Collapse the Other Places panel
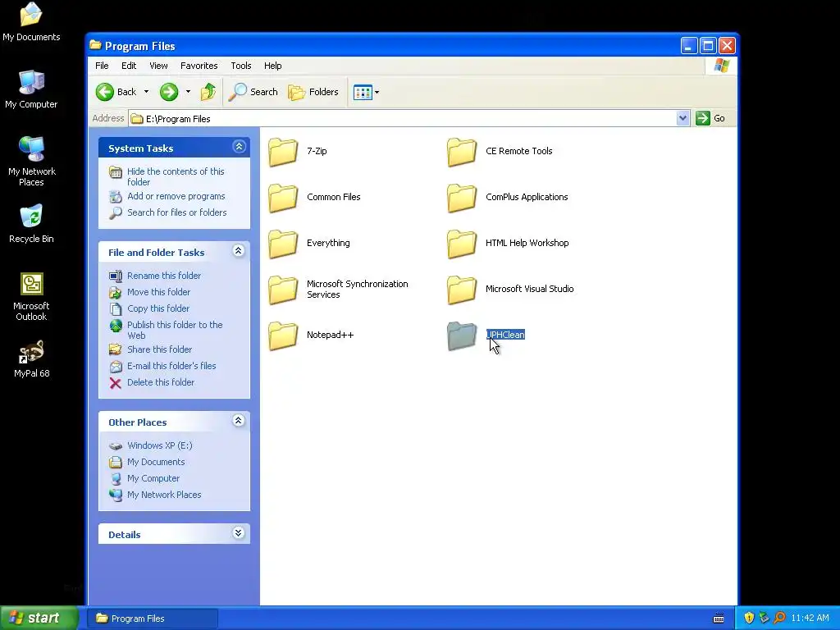The height and width of the screenshot is (630, 840). click(x=239, y=421)
